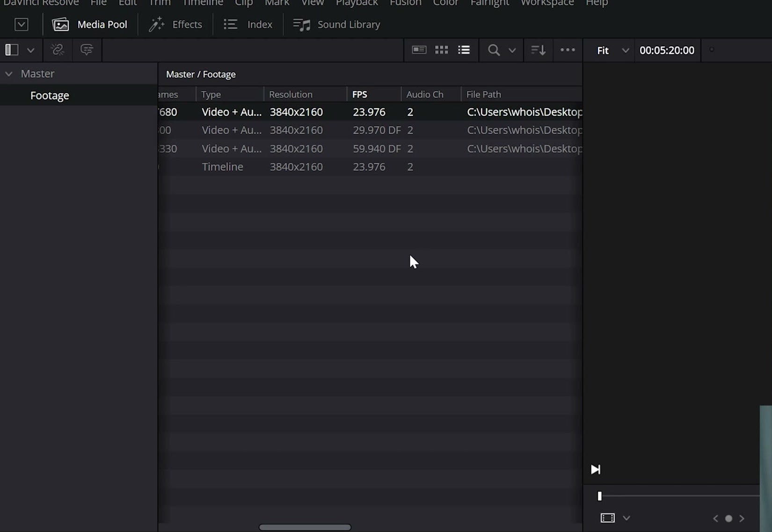The image size is (772, 532).
Task: Click the skip to end playback button
Action: click(x=595, y=469)
